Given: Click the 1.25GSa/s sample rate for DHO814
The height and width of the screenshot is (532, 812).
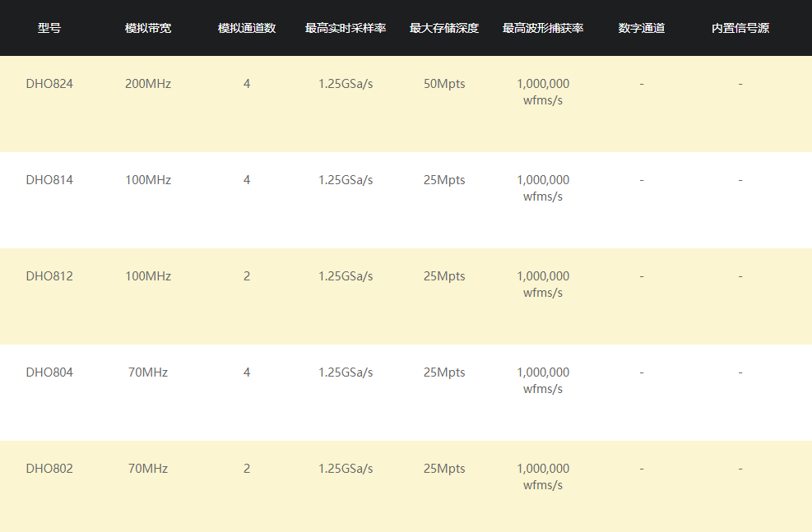Looking at the screenshot, I should click(x=346, y=180).
